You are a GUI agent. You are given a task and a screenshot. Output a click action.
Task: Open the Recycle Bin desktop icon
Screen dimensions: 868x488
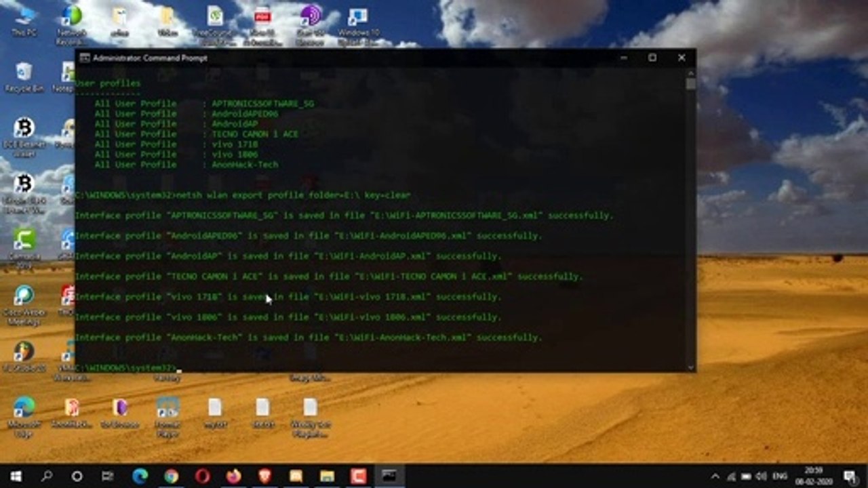pyautogui.click(x=24, y=77)
